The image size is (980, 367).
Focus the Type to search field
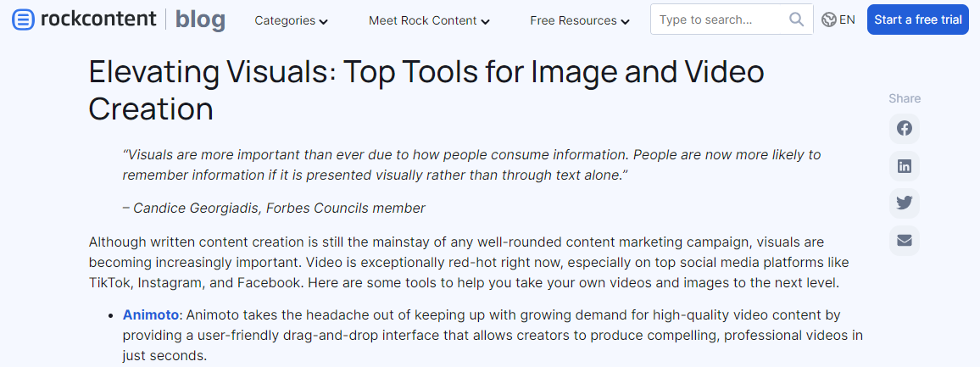point(732,19)
